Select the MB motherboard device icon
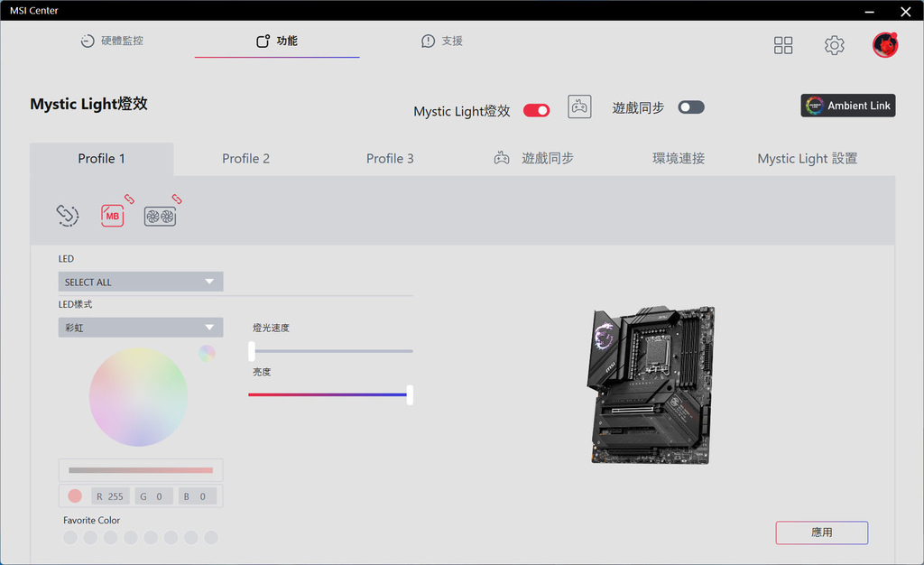This screenshot has width=924, height=565. (x=112, y=216)
